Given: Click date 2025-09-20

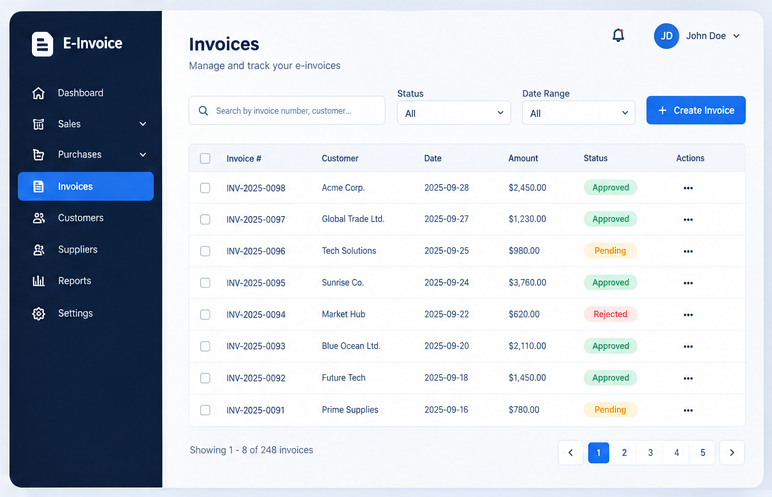Looking at the screenshot, I should click(x=447, y=346).
